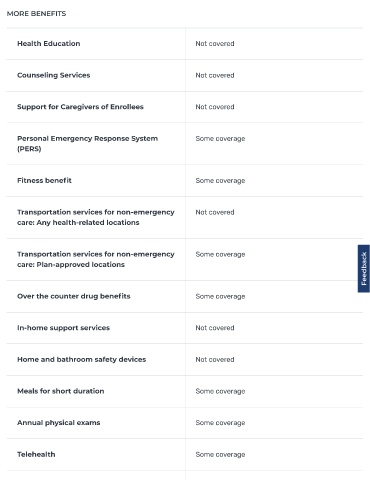Click Personal Emergency Response System (PERS)

point(88,144)
